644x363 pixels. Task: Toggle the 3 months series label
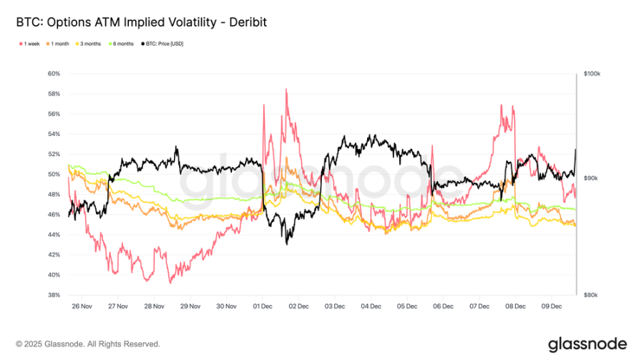click(x=91, y=44)
